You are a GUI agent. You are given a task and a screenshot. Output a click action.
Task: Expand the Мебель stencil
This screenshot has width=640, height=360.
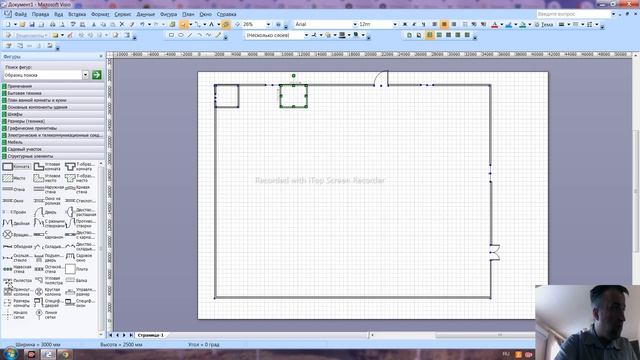click(x=52, y=142)
